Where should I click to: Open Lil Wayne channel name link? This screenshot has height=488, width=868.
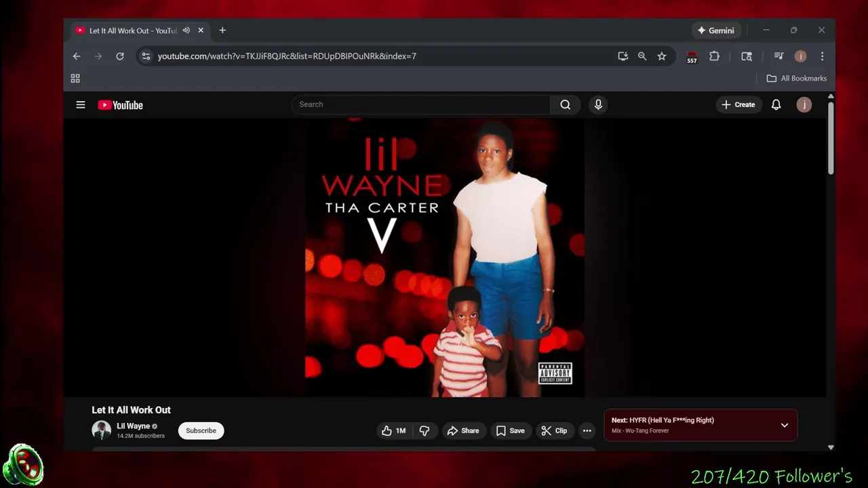tap(133, 426)
